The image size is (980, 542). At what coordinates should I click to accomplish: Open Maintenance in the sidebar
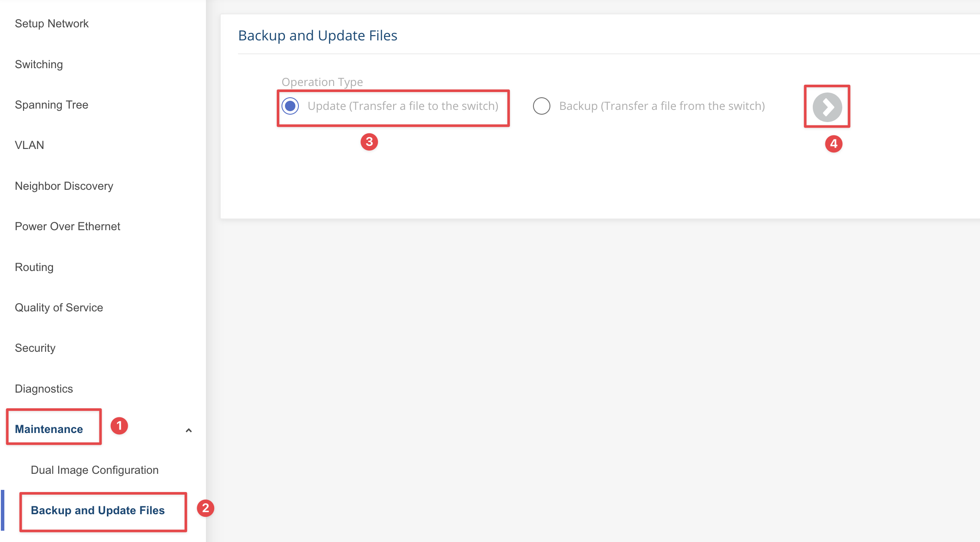[49, 429]
